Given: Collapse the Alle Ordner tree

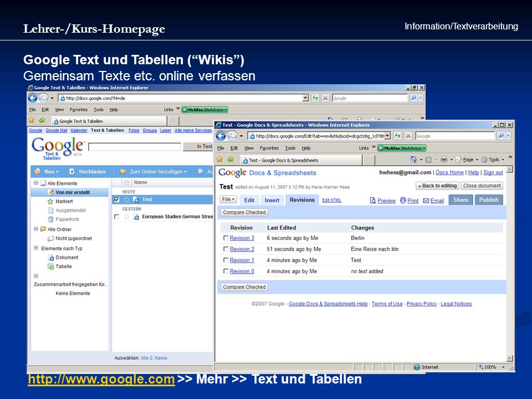Looking at the screenshot, I should pos(36,229).
